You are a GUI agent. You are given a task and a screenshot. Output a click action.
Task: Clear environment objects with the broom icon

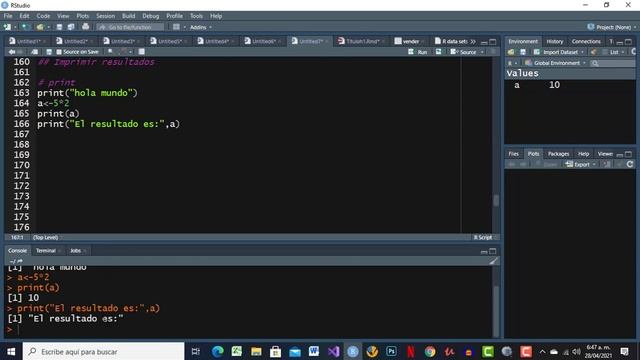tap(593, 52)
